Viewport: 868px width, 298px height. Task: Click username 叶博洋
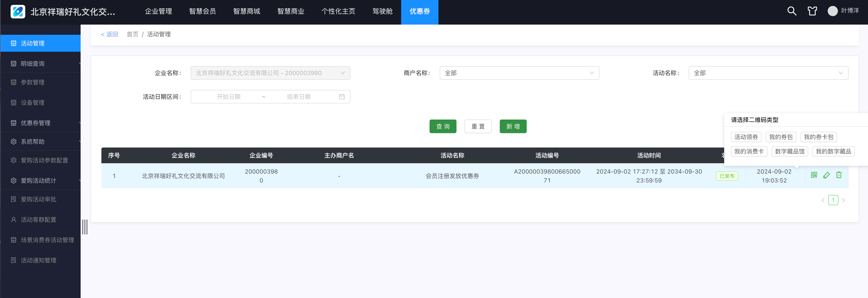[850, 11]
